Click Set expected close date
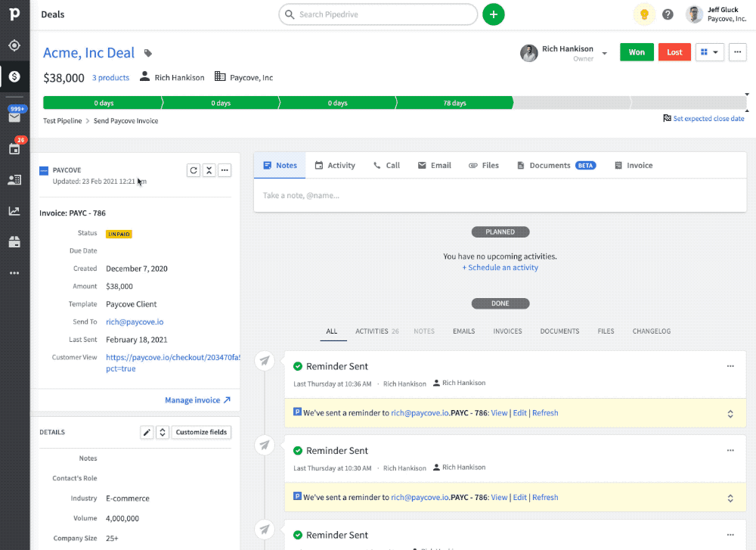 pyautogui.click(x=703, y=119)
